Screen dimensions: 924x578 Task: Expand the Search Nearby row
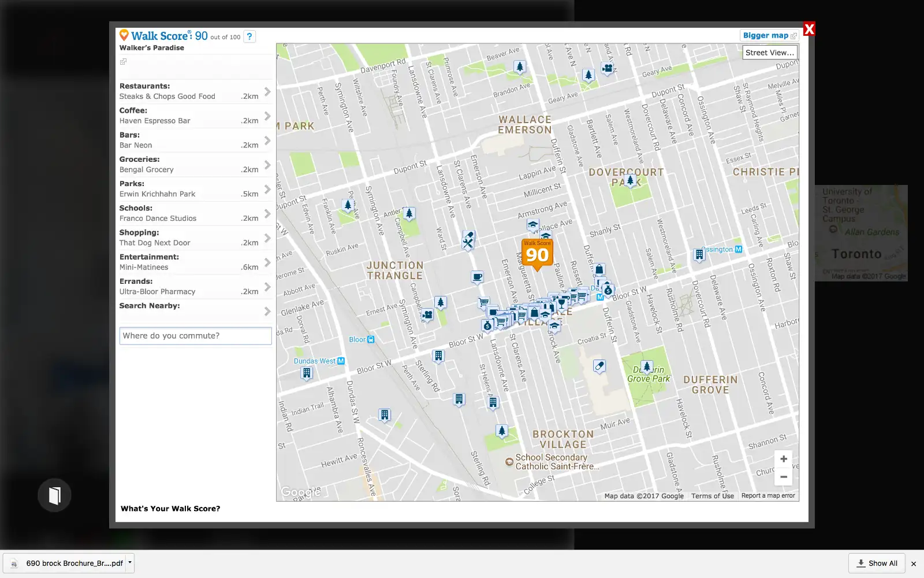click(195, 311)
